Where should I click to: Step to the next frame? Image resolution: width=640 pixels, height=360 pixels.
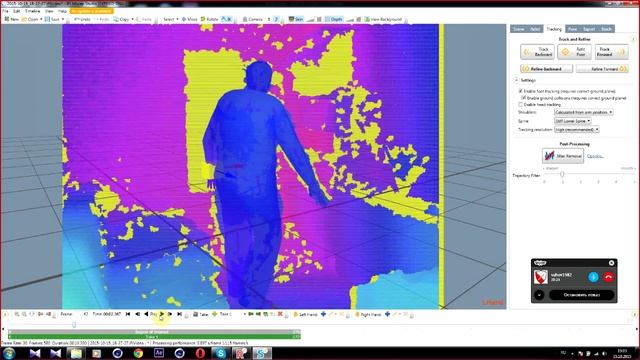pyautogui.click(x=170, y=314)
